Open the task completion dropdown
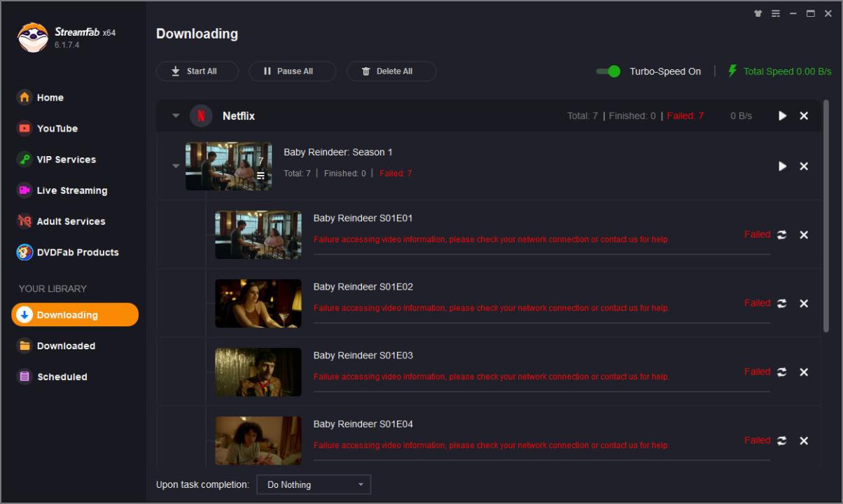This screenshot has width=843, height=504. coord(314,484)
